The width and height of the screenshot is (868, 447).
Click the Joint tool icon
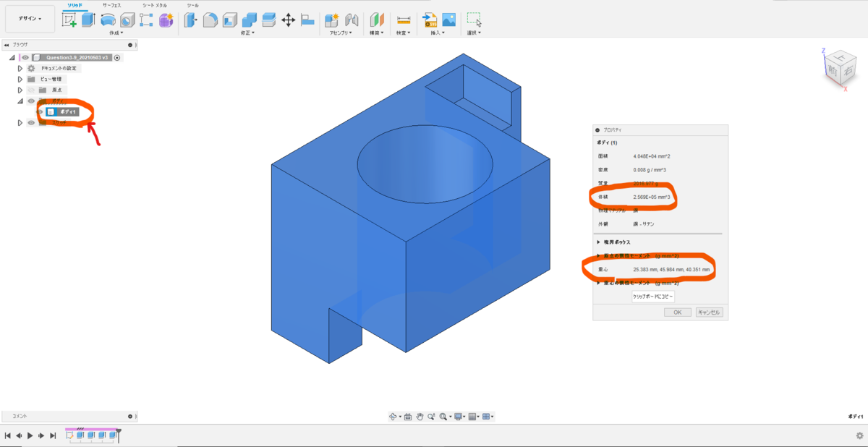pos(352,20)
